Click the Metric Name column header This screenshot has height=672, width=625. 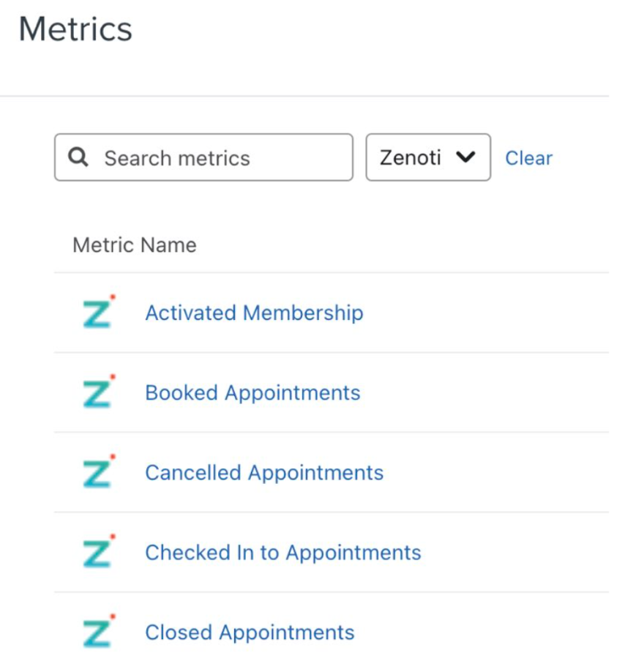pos(135,244)
